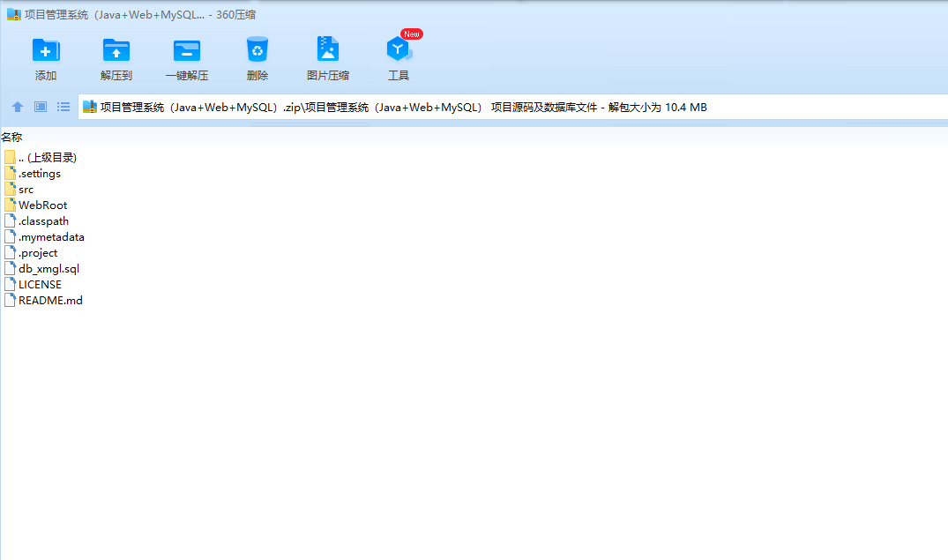Click the file icon beside .classpath
The height and width of the screenshot is (560, 948).
pos(10,220)
